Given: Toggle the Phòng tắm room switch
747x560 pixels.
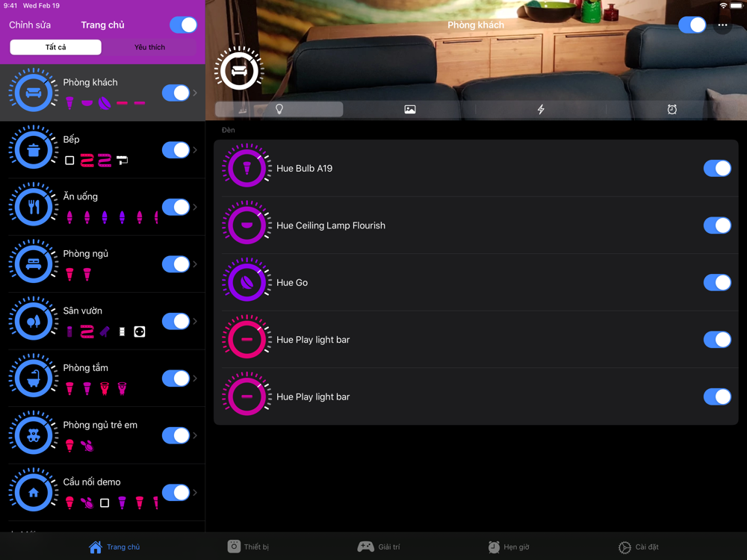Looking at the screenshot, I should (176, 379).
